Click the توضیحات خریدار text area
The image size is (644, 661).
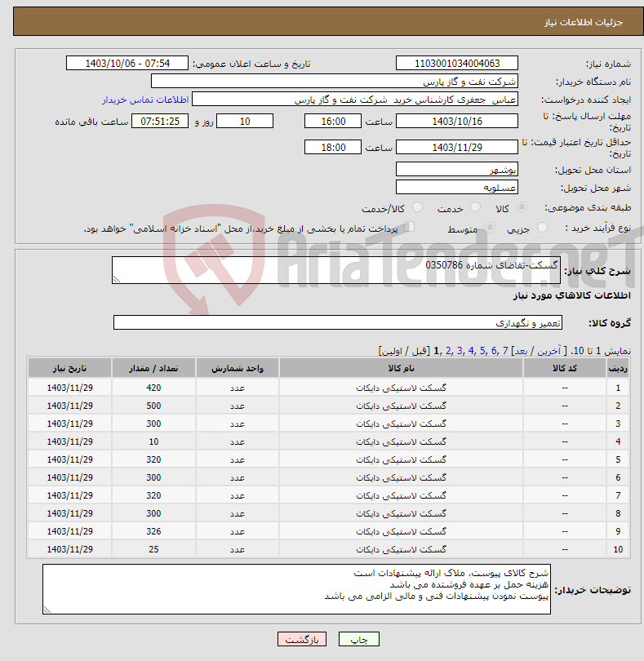point(296,589)
